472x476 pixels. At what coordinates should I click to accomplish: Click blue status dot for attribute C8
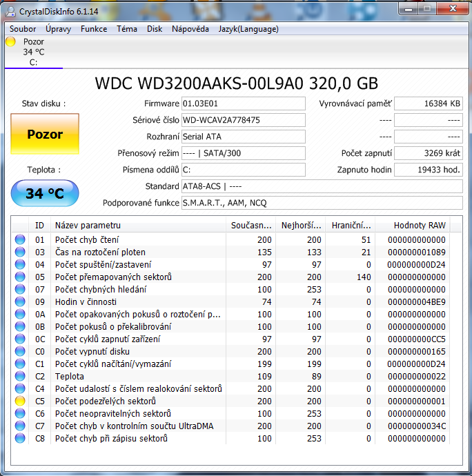click(x=20, y=438)
